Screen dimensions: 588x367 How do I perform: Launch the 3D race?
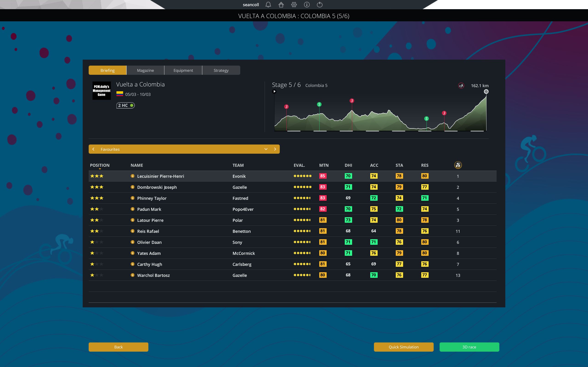point(469,347)
